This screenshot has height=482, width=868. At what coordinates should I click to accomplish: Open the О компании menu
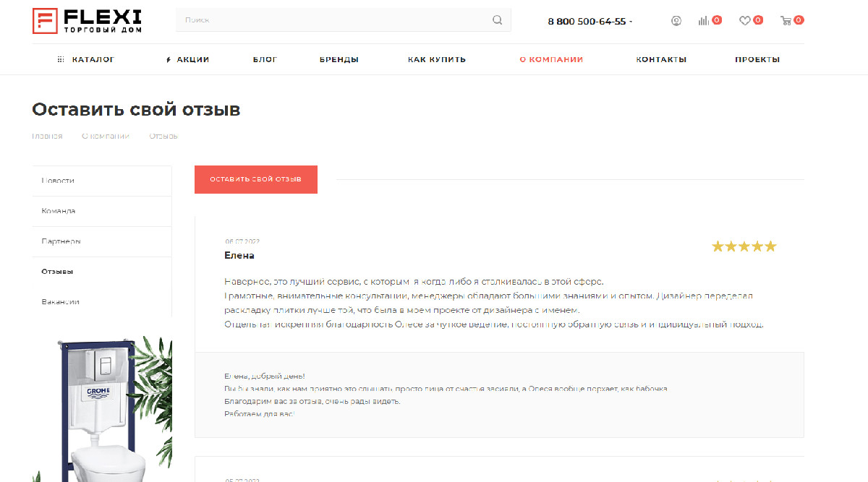point(551,60)
